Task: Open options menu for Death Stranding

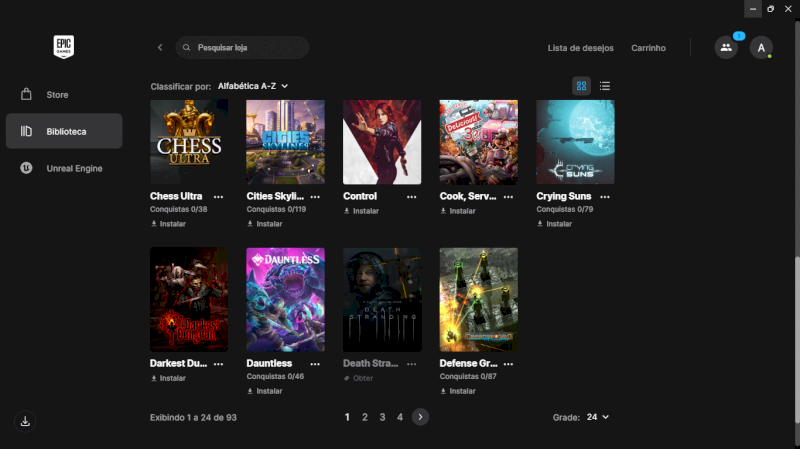Action: pyautogui.click(x=411, y=364)
